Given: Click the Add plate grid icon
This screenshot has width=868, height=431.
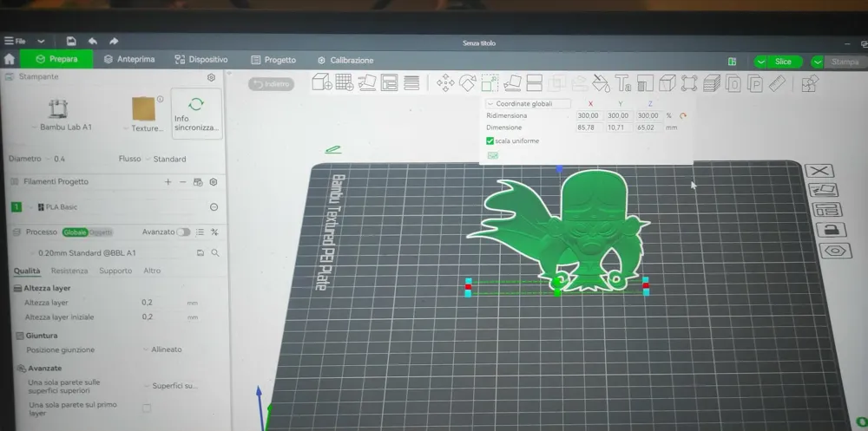Looking at the screenshot, I should coord(345,82).
